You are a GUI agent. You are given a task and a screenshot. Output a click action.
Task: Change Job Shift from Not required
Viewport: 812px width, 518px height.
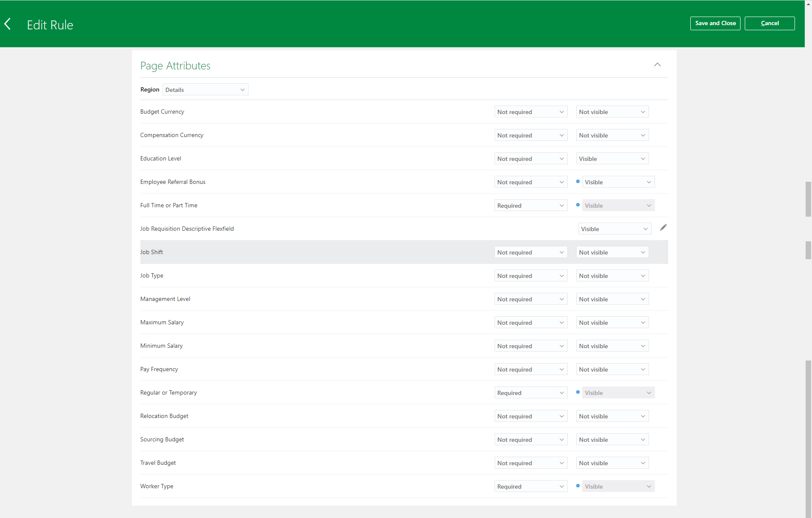coord(530,252)
